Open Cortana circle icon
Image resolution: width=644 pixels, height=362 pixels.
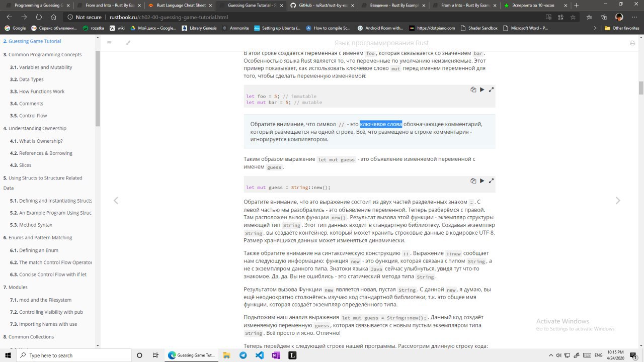click(x=139, y=355)
